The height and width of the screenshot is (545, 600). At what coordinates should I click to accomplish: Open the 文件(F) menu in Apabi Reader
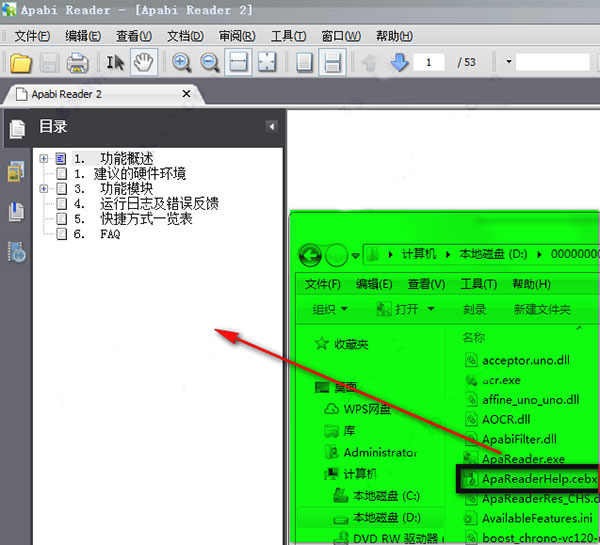coord(32,36)
